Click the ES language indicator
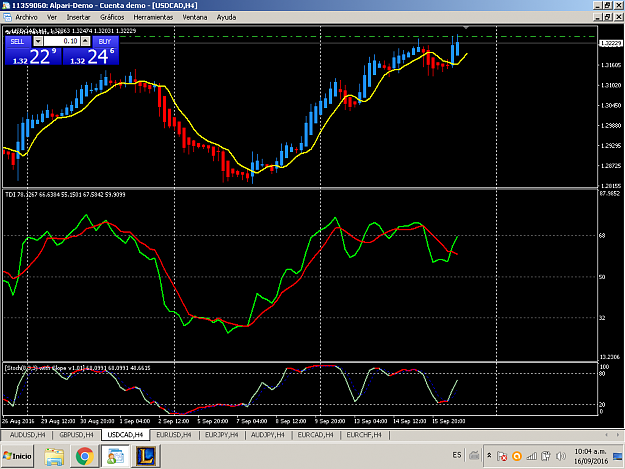 point(457,455)
